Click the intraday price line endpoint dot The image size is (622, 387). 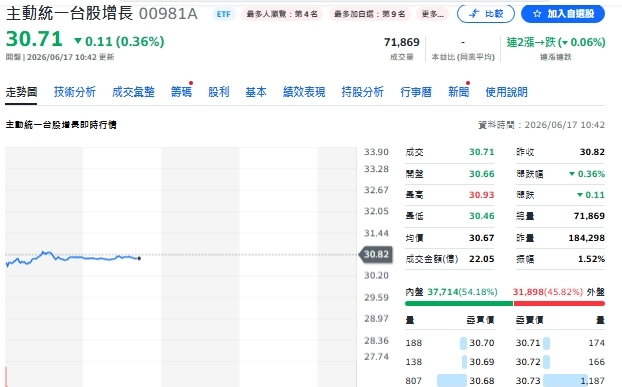tap(139, 259)
